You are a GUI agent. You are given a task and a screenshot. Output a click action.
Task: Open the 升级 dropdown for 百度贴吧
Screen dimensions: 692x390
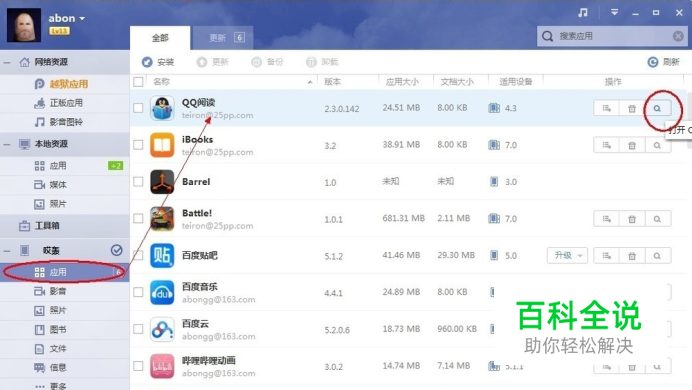coord(567,255)
